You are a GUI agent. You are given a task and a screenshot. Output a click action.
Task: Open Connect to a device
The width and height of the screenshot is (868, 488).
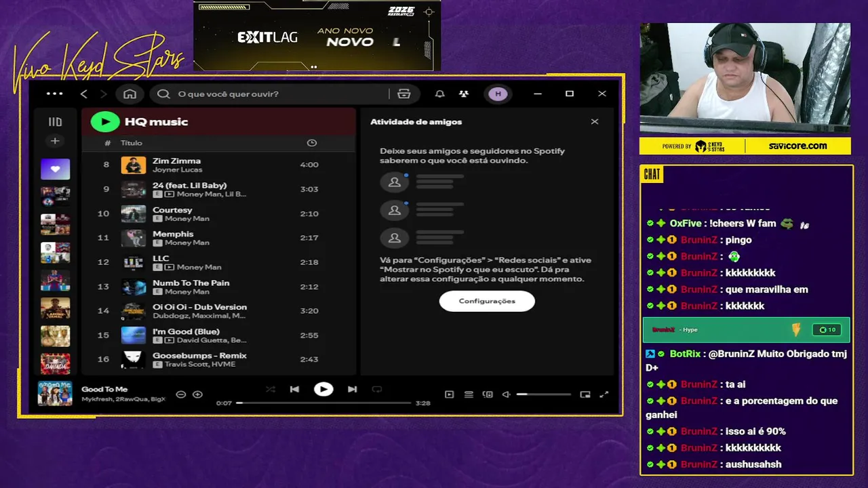(x=488, y=394)
